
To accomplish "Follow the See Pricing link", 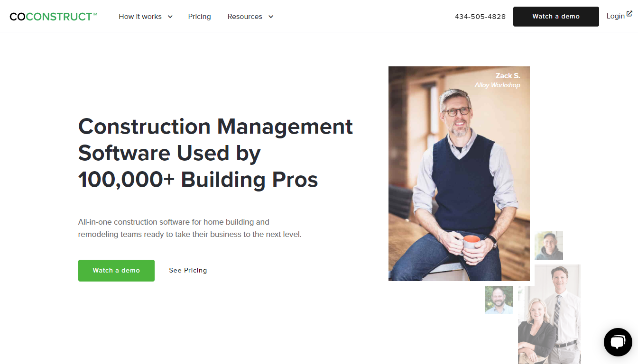I will [x=188, y=271].
